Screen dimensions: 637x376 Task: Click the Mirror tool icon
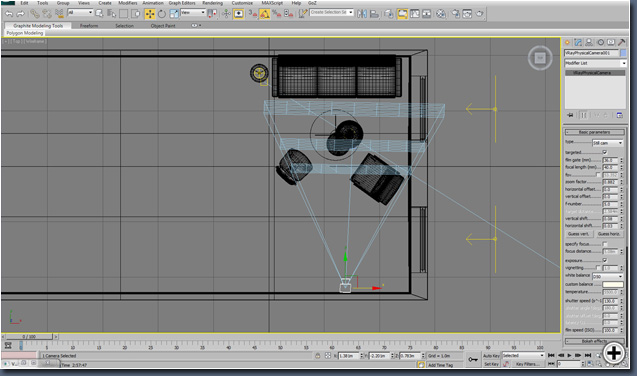[362, 14]
